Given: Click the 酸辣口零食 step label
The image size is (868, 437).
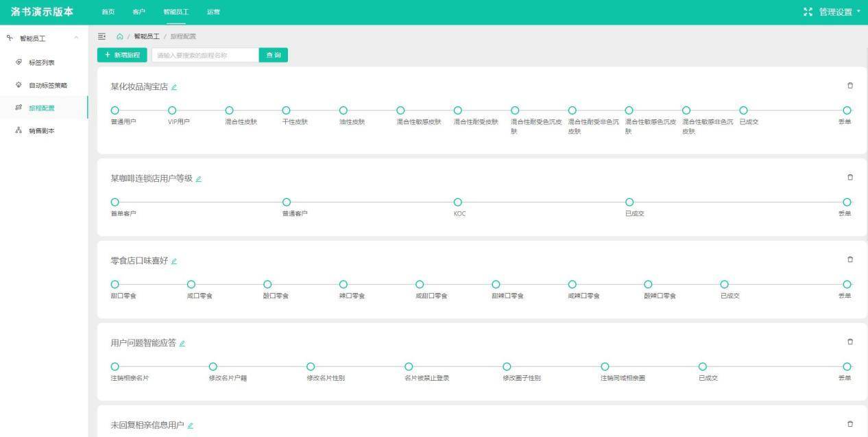Looking at the screenshot, I should click(x=660, y=296).
